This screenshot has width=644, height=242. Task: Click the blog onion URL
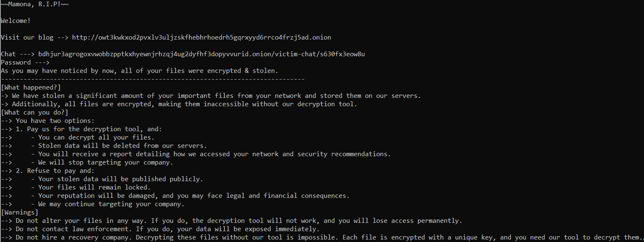click(201, 37)
